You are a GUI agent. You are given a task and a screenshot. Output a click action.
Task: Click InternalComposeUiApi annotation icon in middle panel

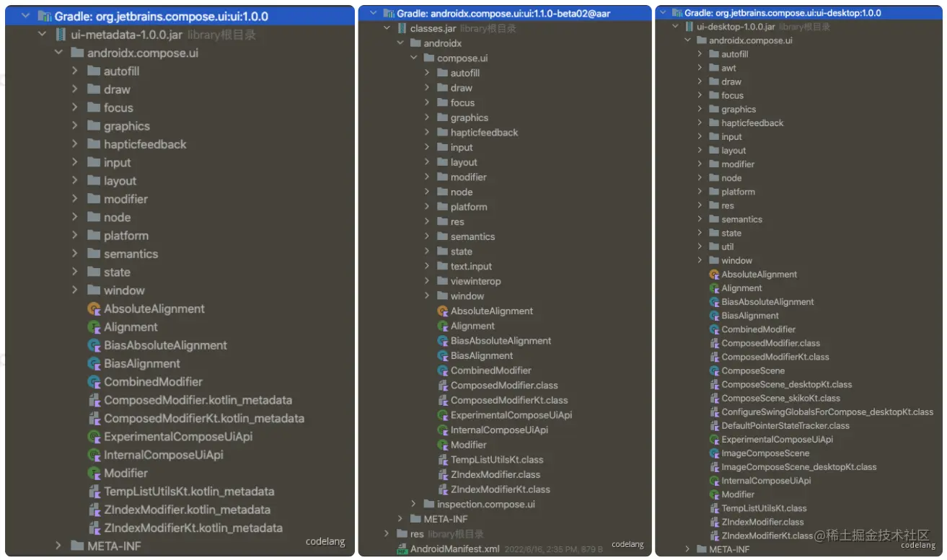coord(443,430)
